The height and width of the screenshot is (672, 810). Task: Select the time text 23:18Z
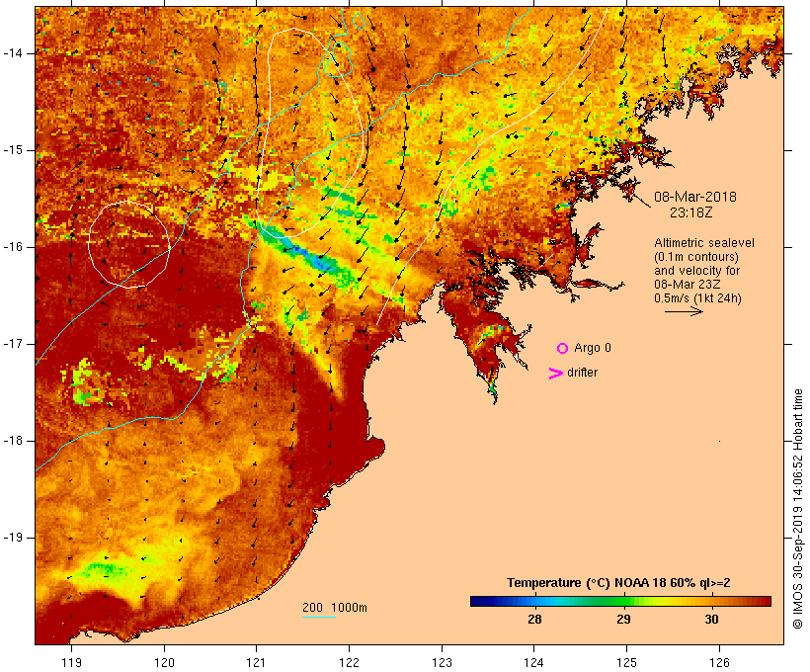coord(691,212)
